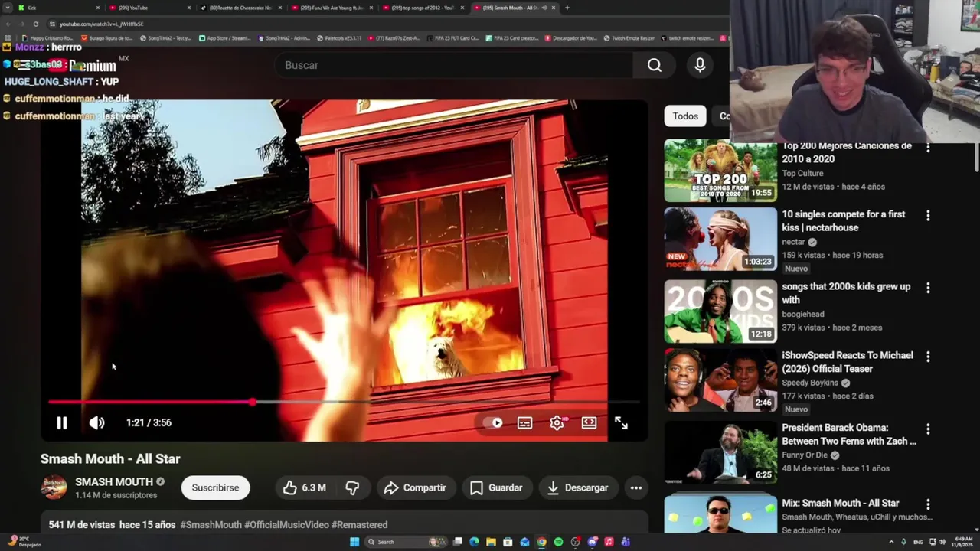Image resolution: width=980 pixels, height=551 pixels.
Task: Open options for songs 2000s kids video
Action: tap(928, 288)
